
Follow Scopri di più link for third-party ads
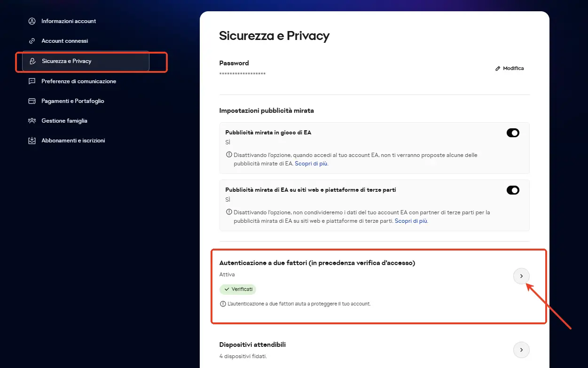pos(411,221)
